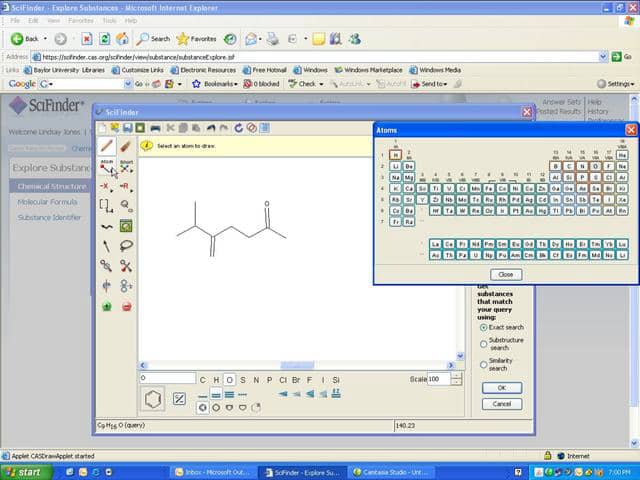640x480 pixels.
Task: Undo the last drawing action
Action: click(x=211, y=128)
